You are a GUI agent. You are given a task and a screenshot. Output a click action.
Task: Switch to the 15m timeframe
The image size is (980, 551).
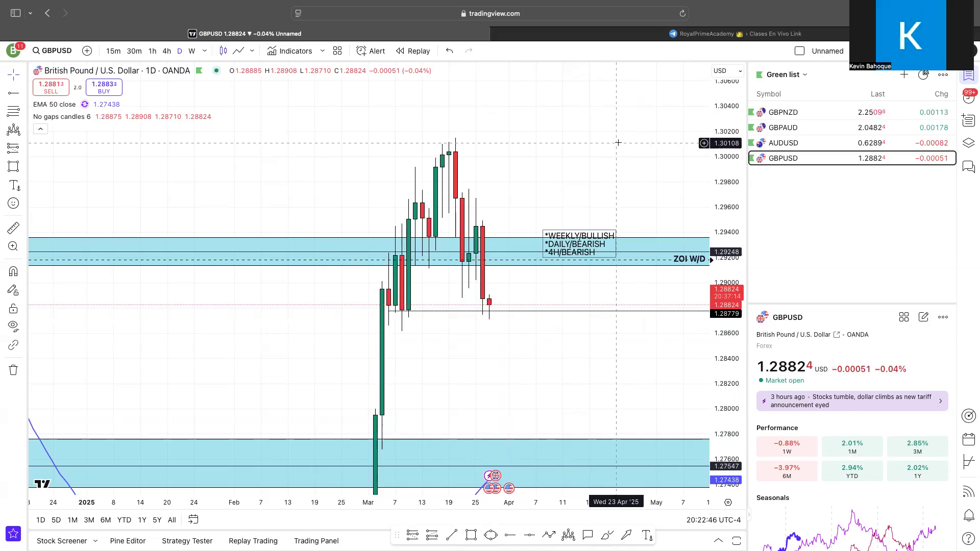click(x=113, y=51)
